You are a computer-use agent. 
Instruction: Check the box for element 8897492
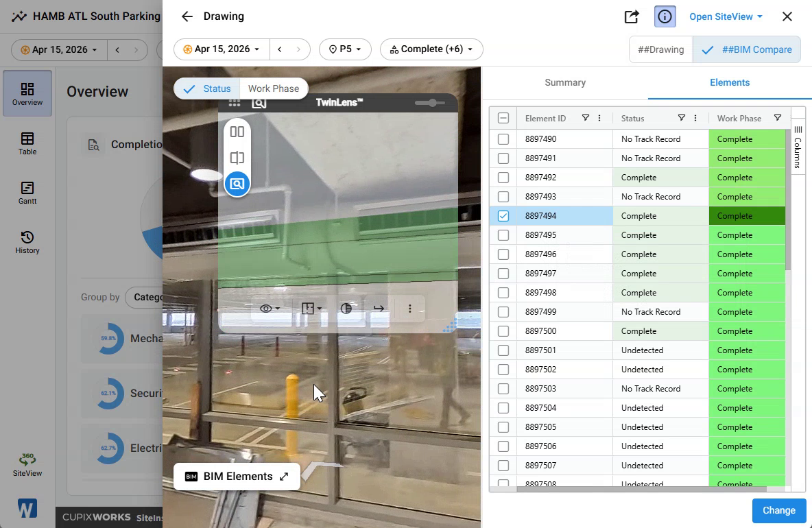coord(503,178)
